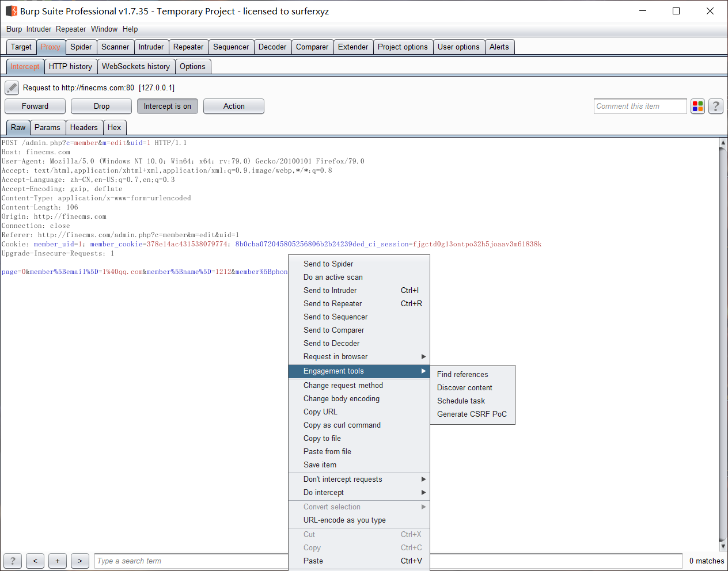Choose Send to Decoder
This screenshot has width=728, height=571.
click(x=359, y=344)
